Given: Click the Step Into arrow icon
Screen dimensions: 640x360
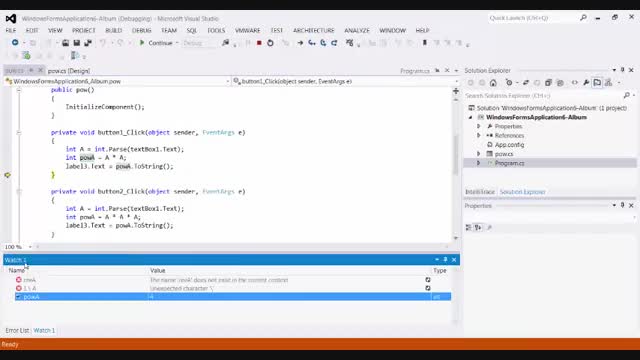Looking at the screenshot, I should coord(312,43).
